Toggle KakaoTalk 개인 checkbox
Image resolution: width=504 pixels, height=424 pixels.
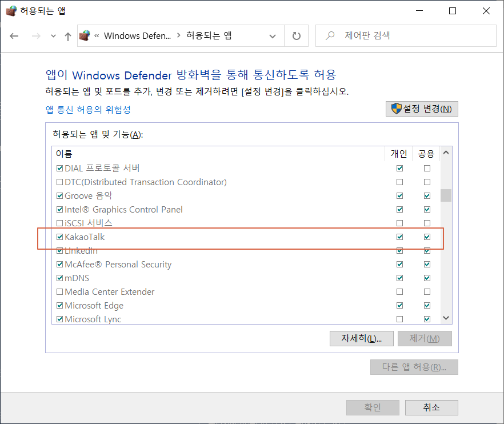(x=399, y=237)
